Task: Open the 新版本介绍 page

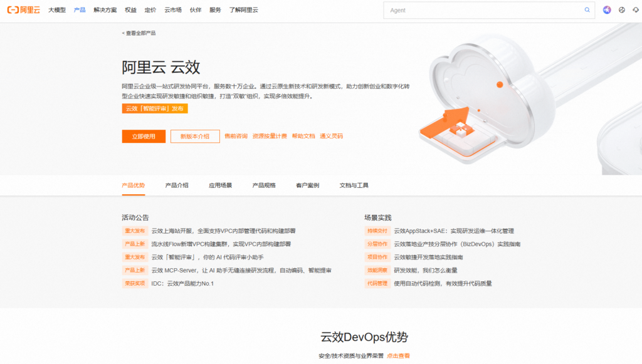Action: 194,136
